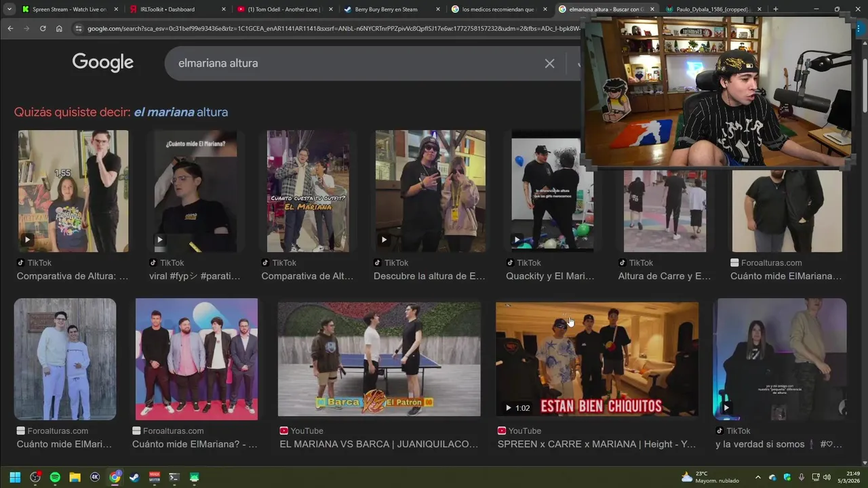Open the Windows Start menu

[x=15, y=477]
